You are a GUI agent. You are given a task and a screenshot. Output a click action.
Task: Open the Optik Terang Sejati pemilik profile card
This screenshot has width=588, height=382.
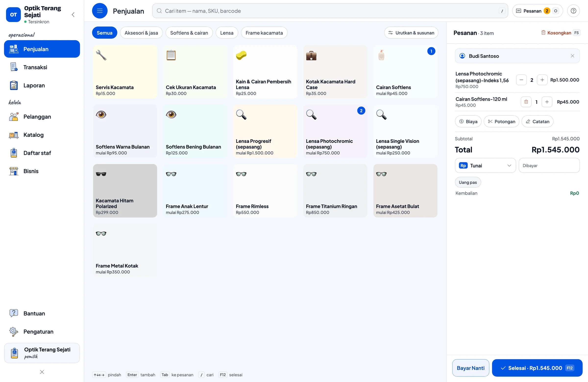(42, 353)
